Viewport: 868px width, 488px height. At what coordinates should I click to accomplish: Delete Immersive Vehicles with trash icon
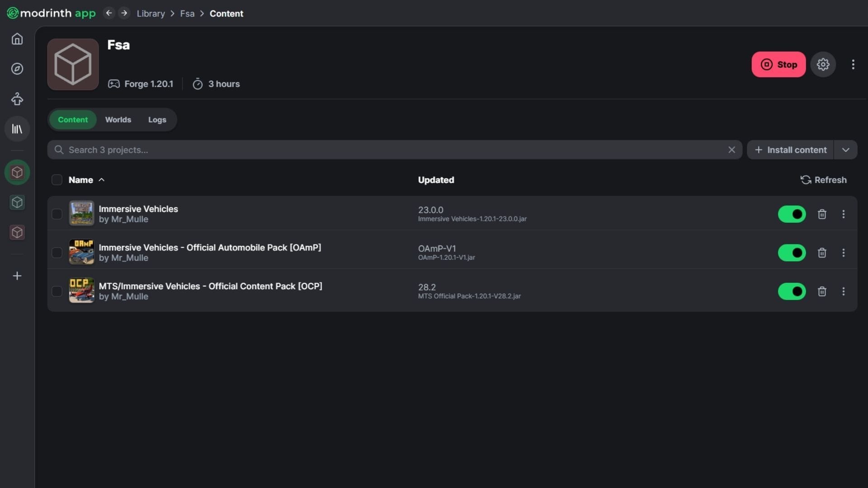822,214
